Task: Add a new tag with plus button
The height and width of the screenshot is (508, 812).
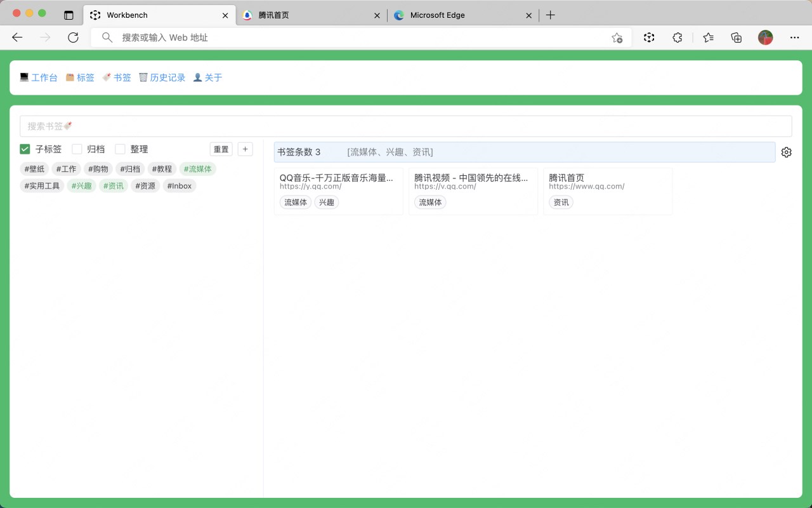Action: click(x=246, y=149)
